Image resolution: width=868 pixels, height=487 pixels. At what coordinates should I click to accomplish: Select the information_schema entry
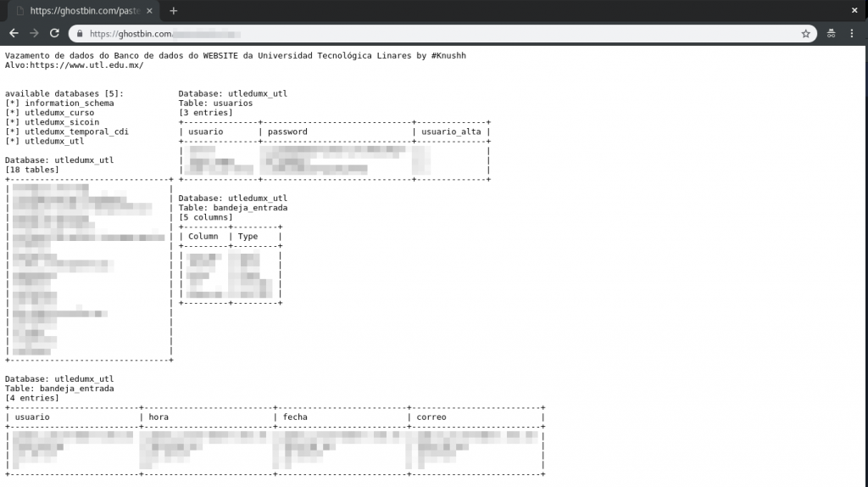click(x=70, y=103)
